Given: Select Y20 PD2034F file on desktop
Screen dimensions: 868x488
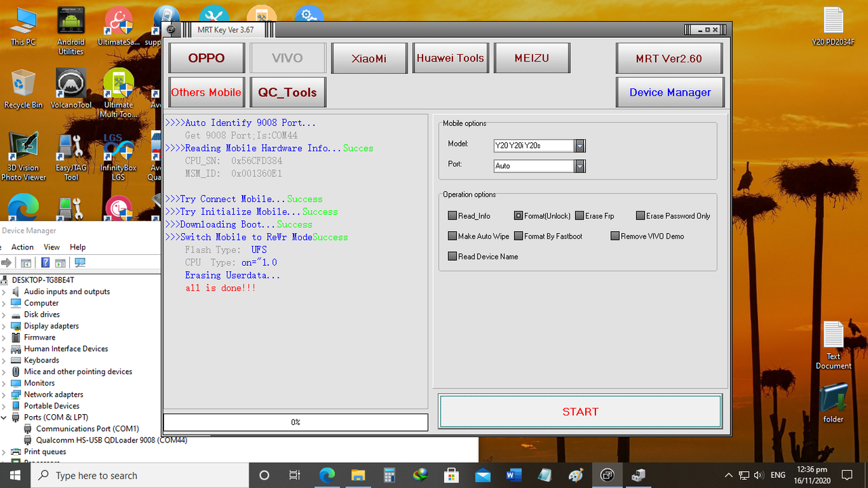Looking at the screenshot, I should pyautogui.click(x=833, y=27).
